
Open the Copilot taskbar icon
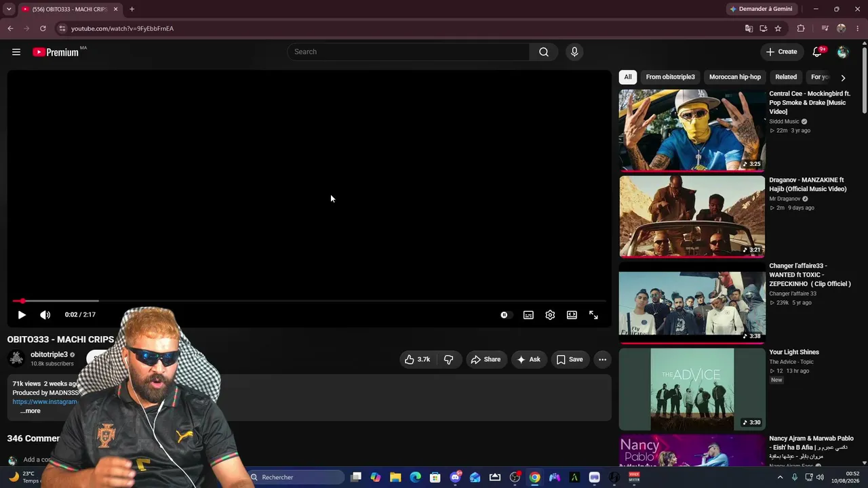[376, 477]
